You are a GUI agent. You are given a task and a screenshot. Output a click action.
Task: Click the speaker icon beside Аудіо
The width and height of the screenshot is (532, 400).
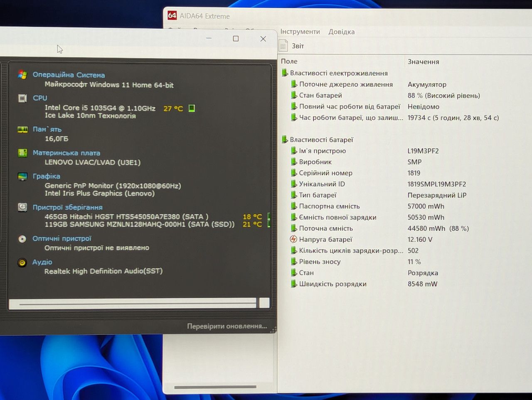click(x=22, y=263)
